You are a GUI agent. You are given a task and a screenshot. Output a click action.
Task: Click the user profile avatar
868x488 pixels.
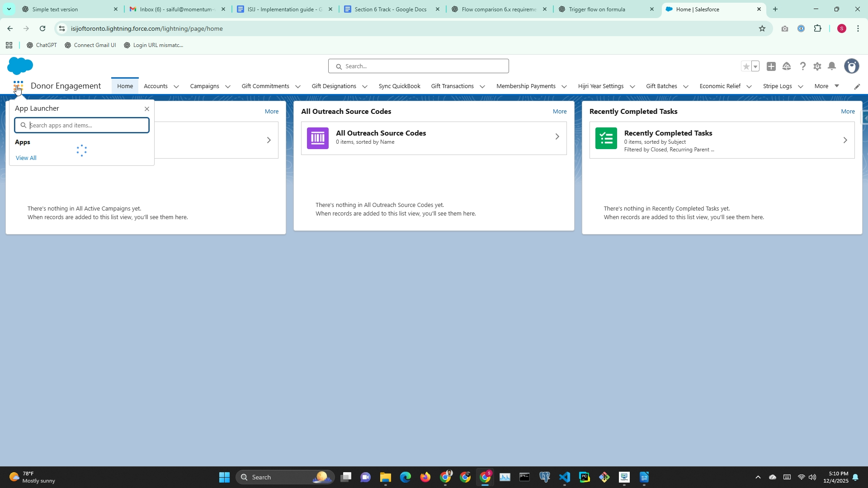851,66
